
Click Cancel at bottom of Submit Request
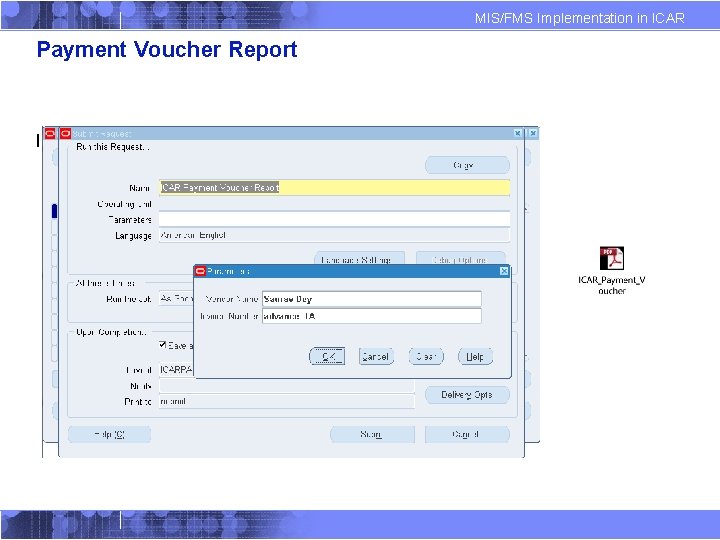point(467,434)
